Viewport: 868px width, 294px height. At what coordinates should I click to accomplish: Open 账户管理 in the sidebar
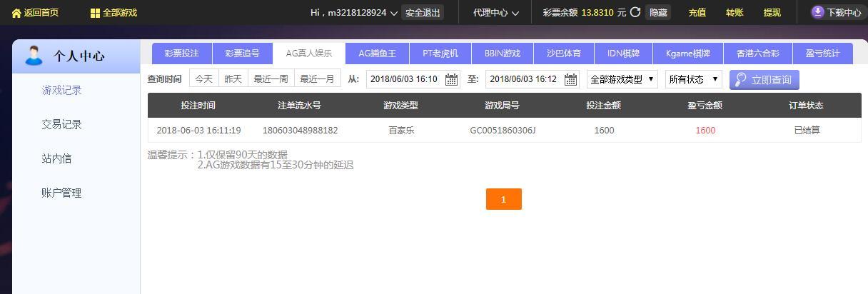pos(62,193)
